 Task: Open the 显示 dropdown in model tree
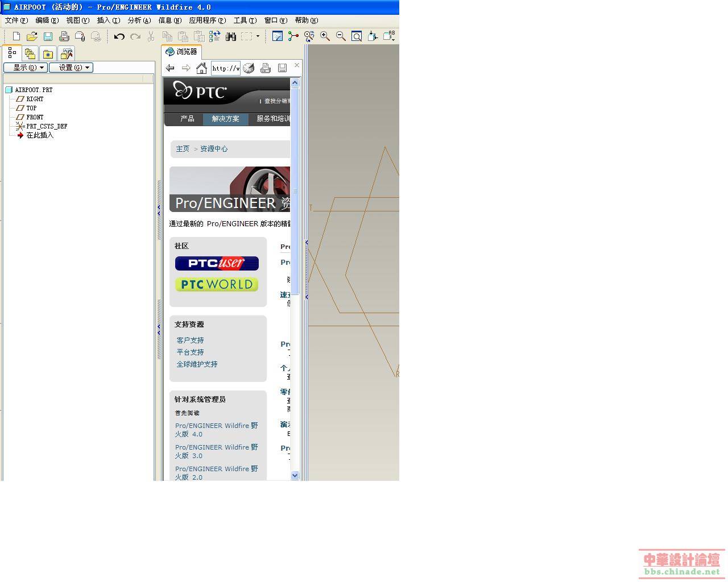point(26,68)
